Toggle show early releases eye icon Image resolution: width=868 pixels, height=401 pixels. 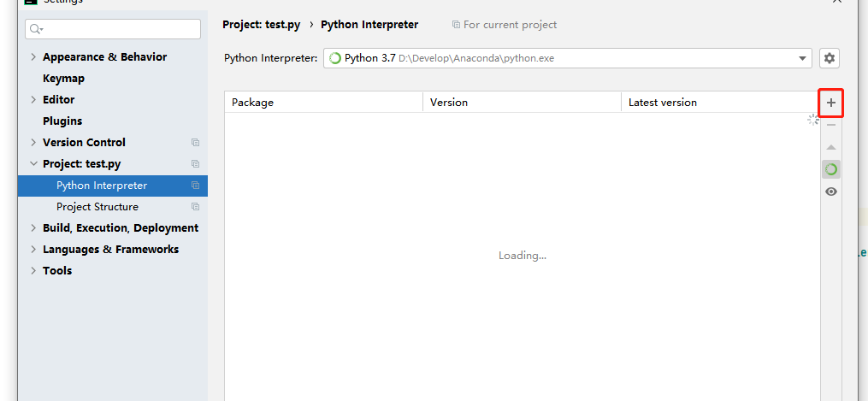pos(831,192)
